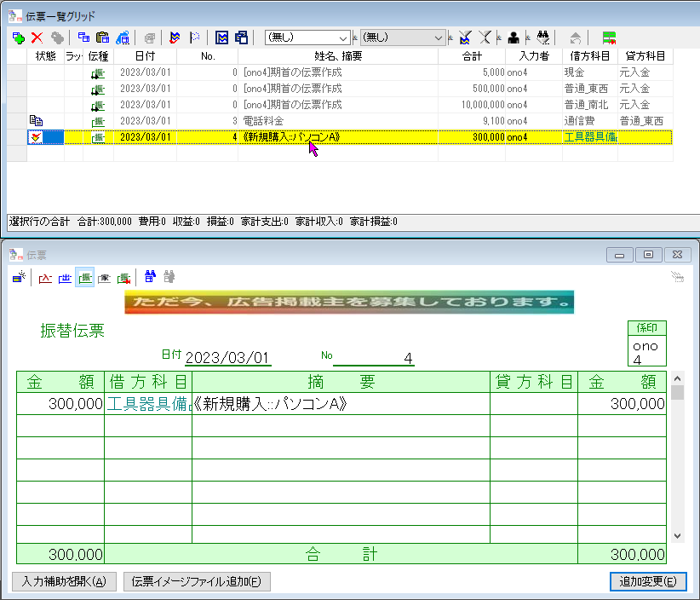
Task: Click the faint corner icon at right of slip toolbar
Action: pyautogui.click(x=677, y=277)
